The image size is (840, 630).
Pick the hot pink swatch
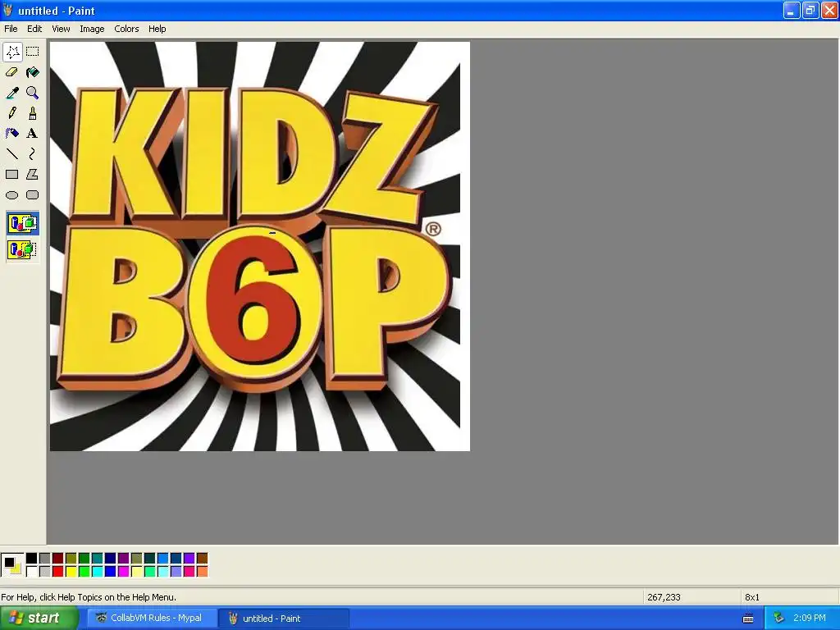tap(189, 572)
